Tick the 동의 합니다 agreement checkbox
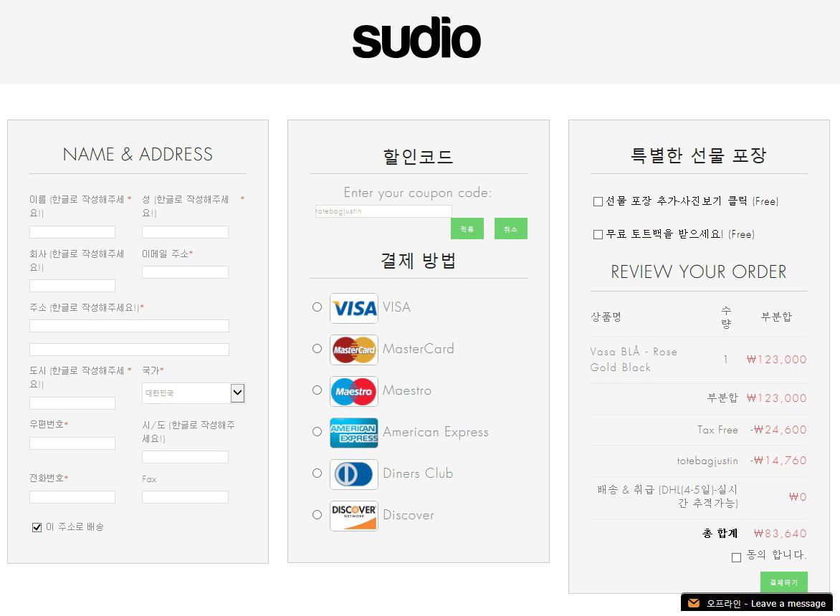This screenshot has width=840, height=616. click(736, 558)
